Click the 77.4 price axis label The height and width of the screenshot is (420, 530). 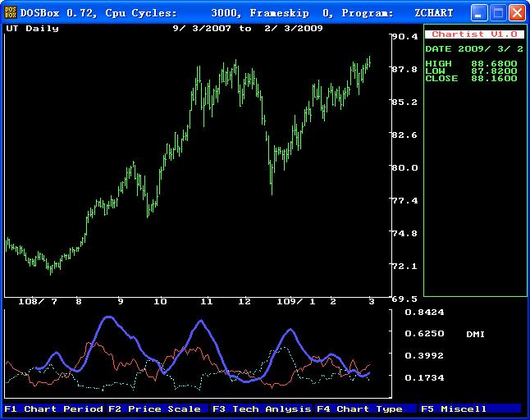click(405, 201)
